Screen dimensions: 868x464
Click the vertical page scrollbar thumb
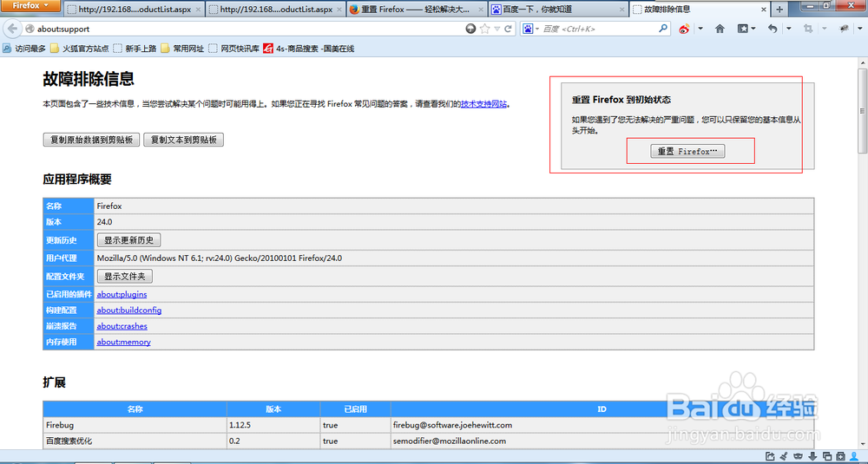862,111
